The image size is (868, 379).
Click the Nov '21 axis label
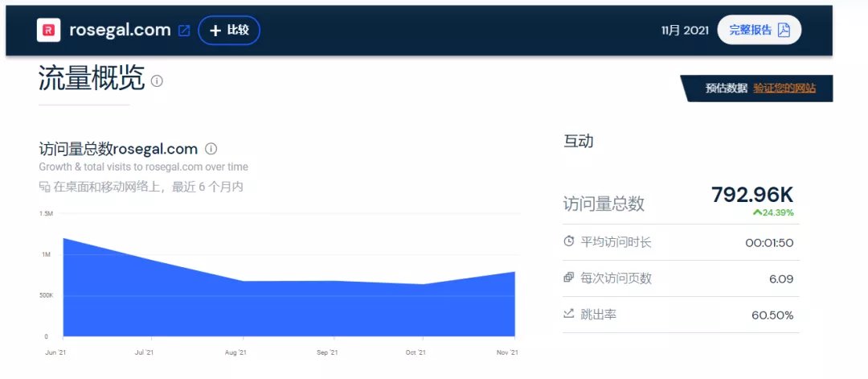[x=508, y=352]
